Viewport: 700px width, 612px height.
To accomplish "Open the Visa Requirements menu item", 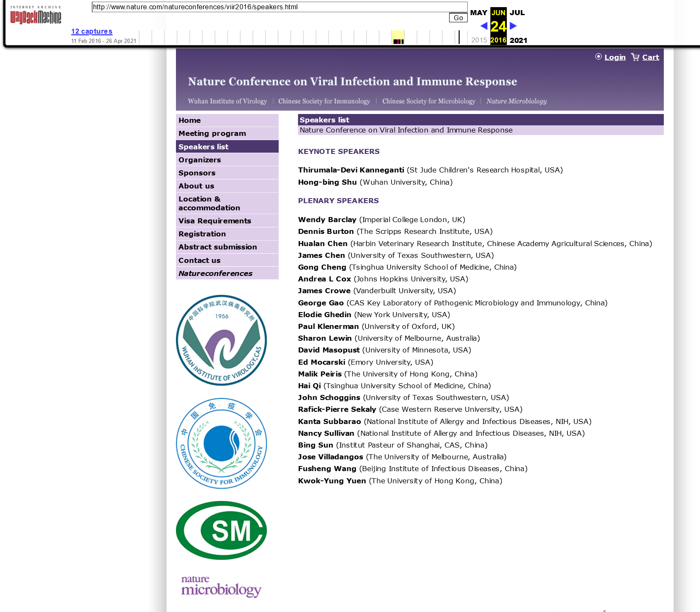I will point(227,220).
